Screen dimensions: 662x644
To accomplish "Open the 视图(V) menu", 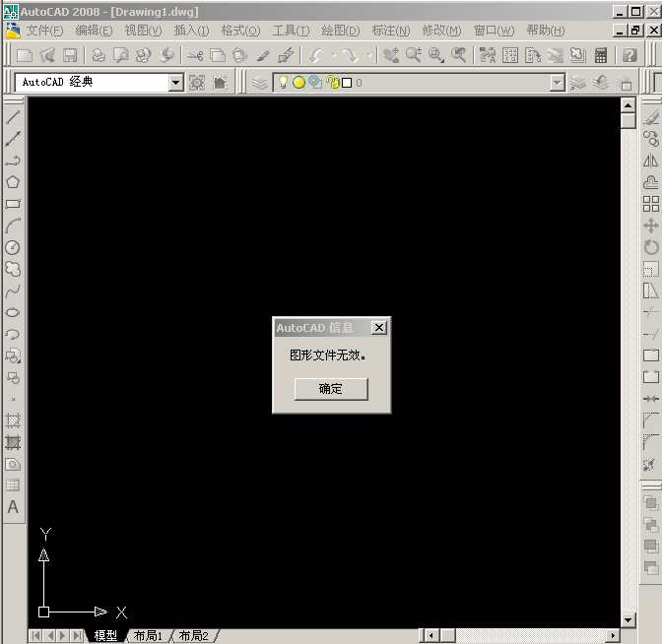I will tap(143, 31).
